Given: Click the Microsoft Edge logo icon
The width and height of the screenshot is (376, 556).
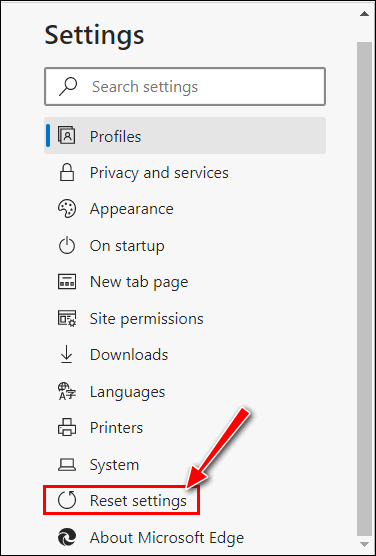Looking at the screenshot, I should tap(66, 537).
